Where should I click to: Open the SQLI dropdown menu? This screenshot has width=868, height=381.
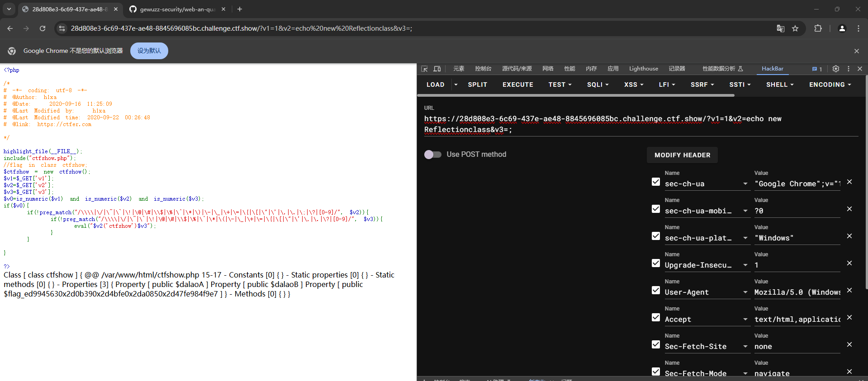598,85
